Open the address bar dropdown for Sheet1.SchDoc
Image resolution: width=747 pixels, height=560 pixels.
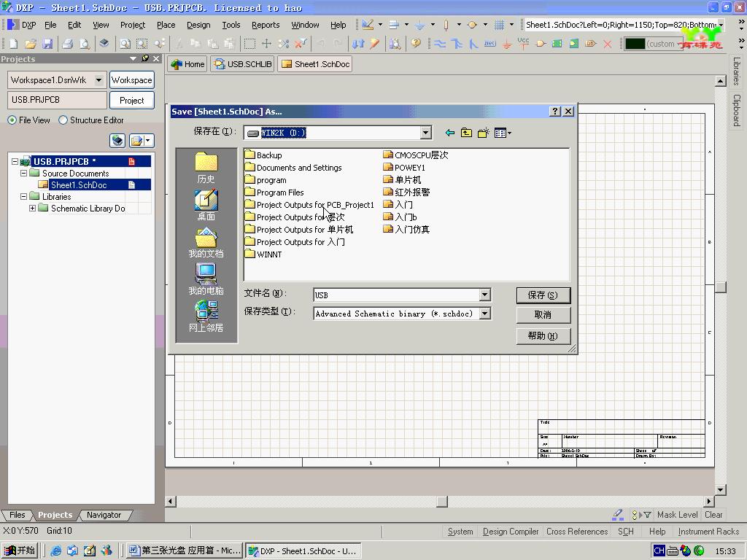[721, 25]
